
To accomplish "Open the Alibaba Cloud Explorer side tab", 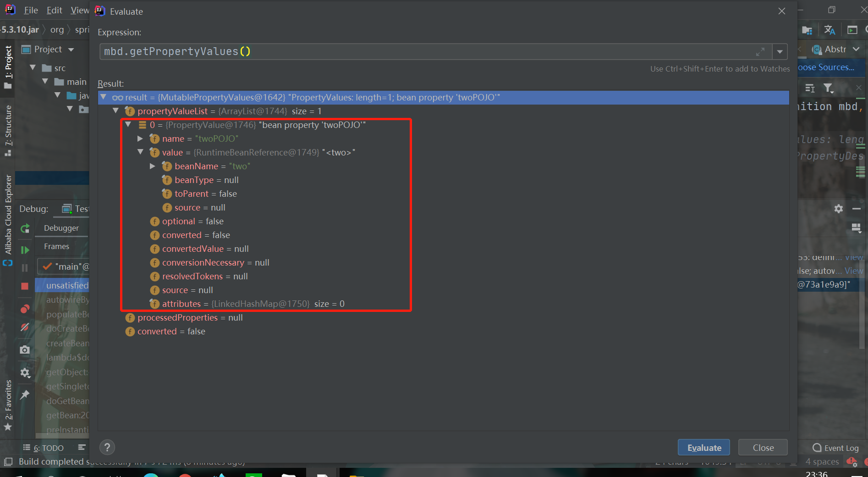I will [8, 220].
